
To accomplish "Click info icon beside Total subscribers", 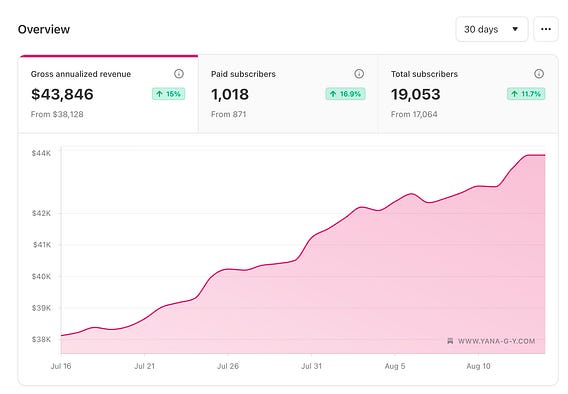I will pyautogui.click(x=539, y=74).
